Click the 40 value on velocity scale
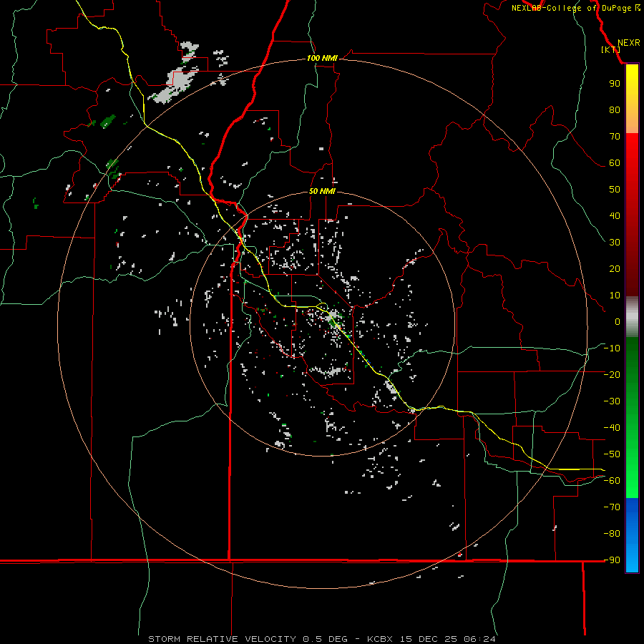The image size is (644, 644). click(615, 215)
